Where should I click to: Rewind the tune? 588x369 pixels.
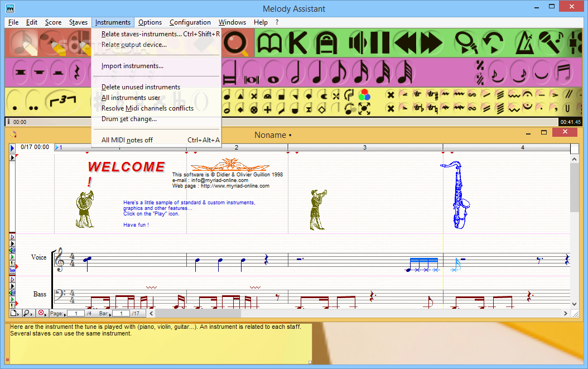[406, 43]
